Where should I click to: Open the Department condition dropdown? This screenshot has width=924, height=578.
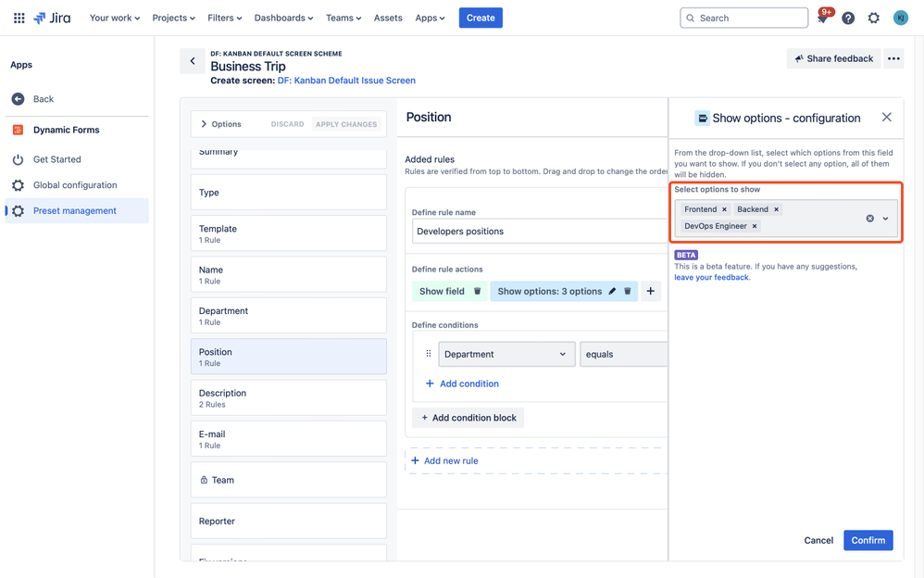506,354
